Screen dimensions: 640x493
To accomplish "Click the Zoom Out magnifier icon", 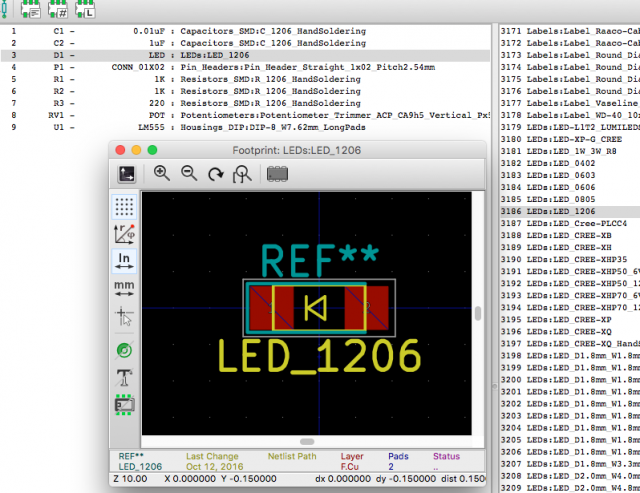I will [189, 173].
